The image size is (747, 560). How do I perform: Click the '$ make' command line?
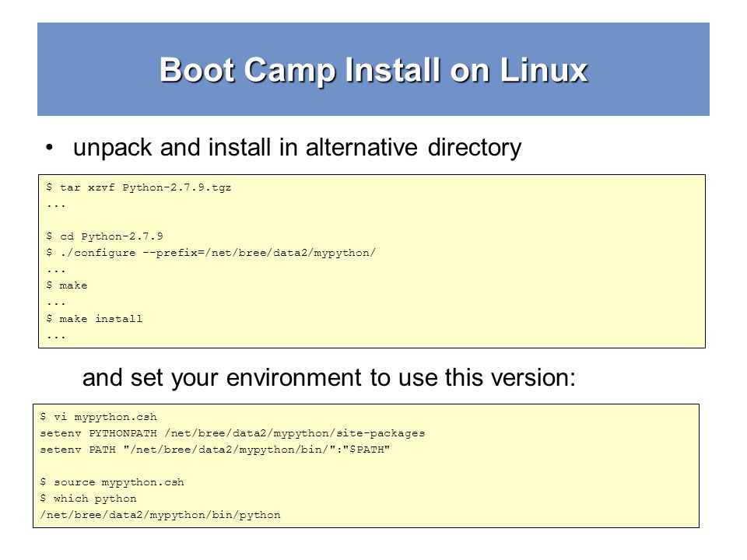(x=67, y=285)
